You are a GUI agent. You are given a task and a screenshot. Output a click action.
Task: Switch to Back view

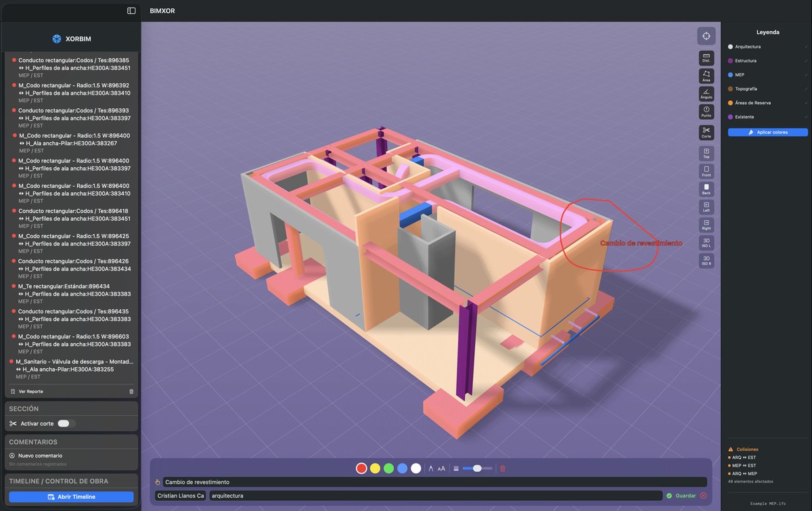[x=706, y=189]
